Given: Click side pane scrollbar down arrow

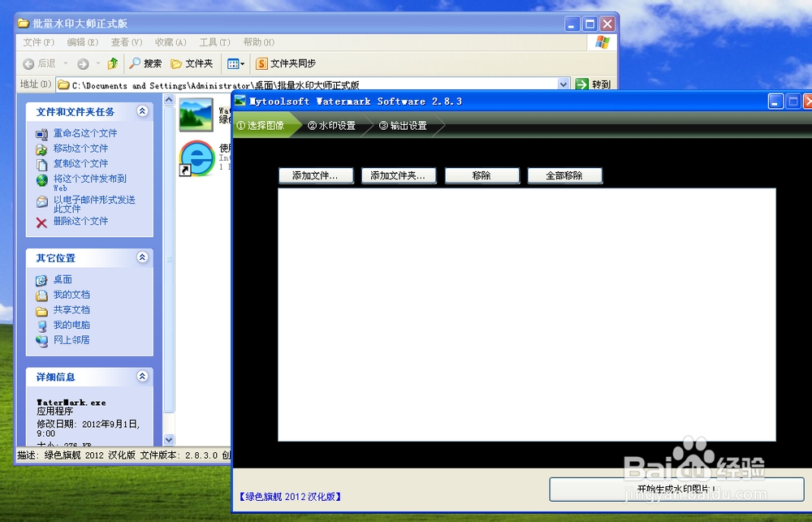Looking at the screenshot, I should pos(169,440).
